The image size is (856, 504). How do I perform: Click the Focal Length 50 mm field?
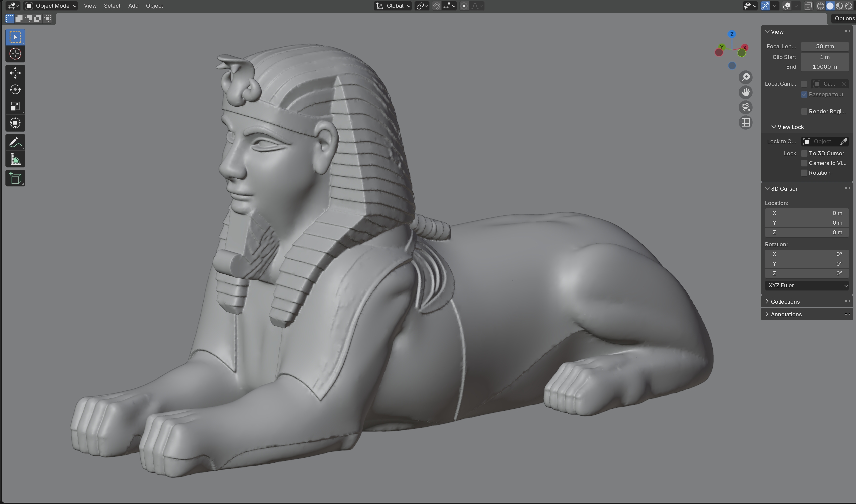825,46
